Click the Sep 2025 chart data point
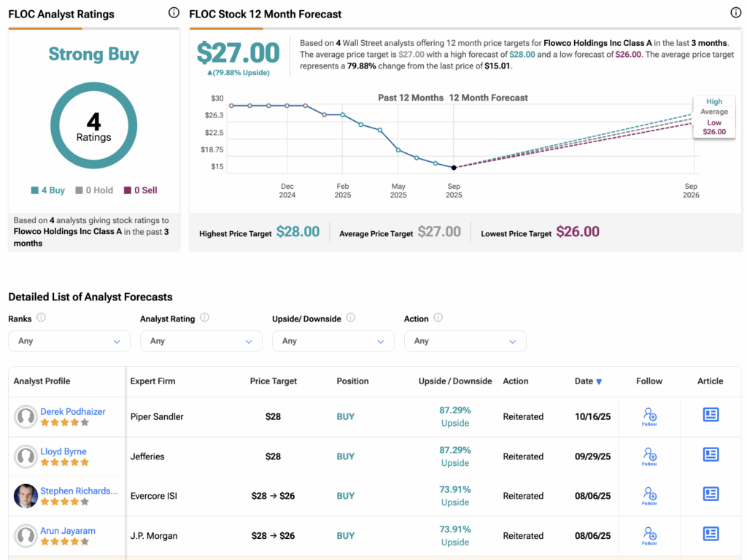Image resolution: width=747 pixels, height=560 pixels. click(454, 168)
